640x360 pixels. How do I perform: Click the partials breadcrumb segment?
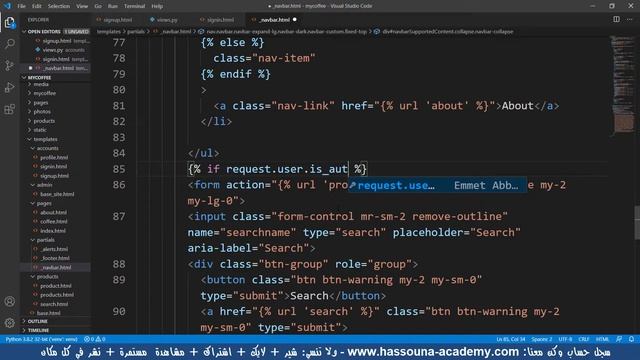[x=136, y=31]
